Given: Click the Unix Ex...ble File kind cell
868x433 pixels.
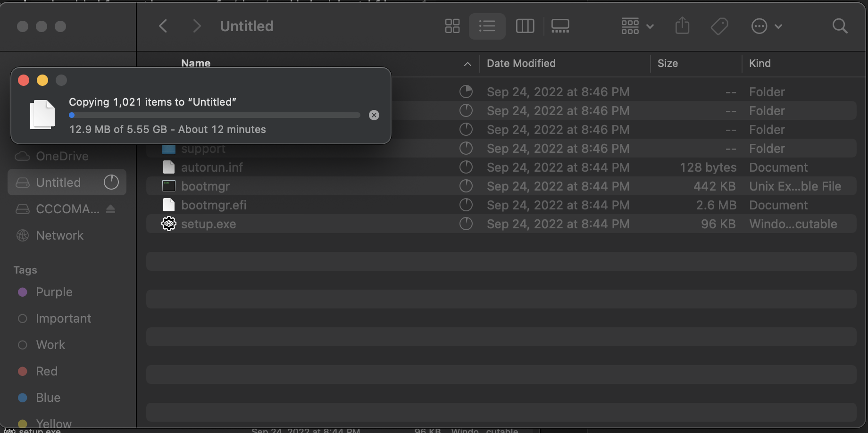Looking at the screenshot, I should point(795,186).
